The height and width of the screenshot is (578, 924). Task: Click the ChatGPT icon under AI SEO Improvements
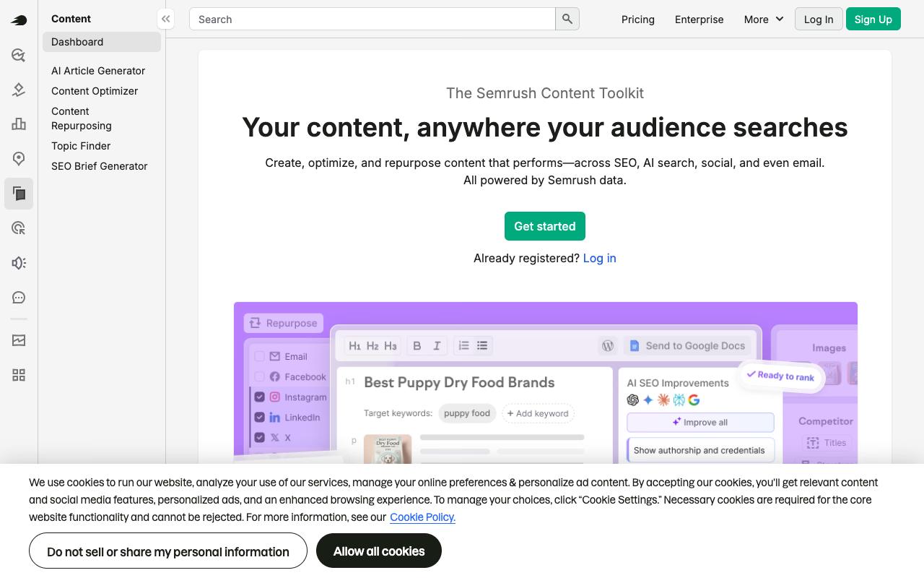633,400
